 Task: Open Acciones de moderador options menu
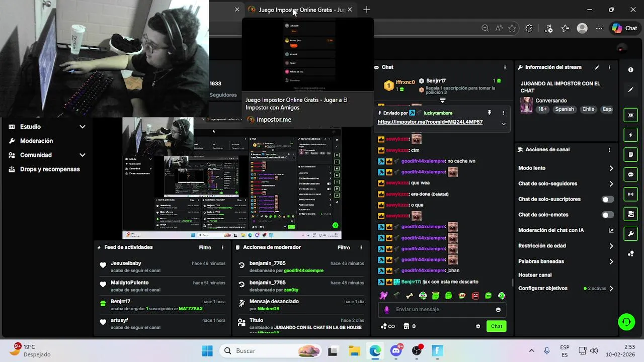pos(361,247)
